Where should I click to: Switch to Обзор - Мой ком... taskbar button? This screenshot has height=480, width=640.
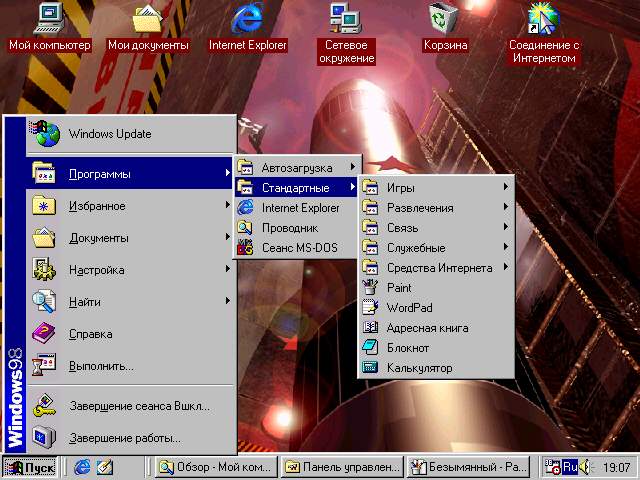point(217,467)
